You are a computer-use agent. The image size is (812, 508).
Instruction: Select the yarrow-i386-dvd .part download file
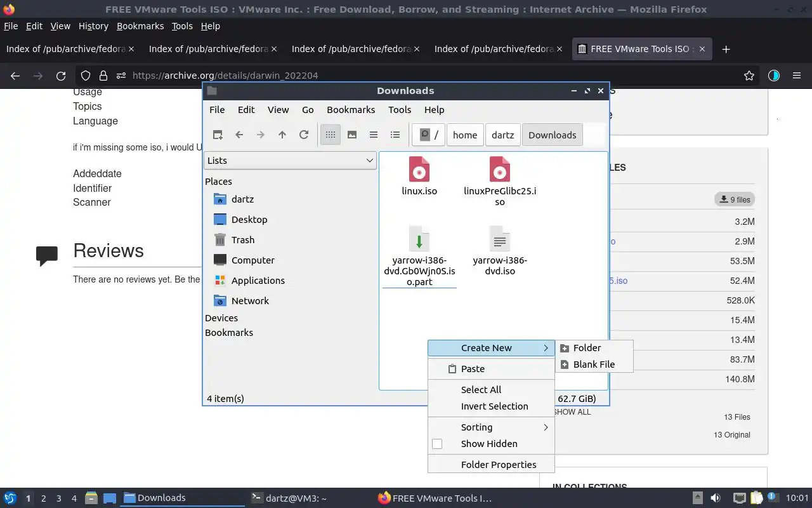pos(419,239)
